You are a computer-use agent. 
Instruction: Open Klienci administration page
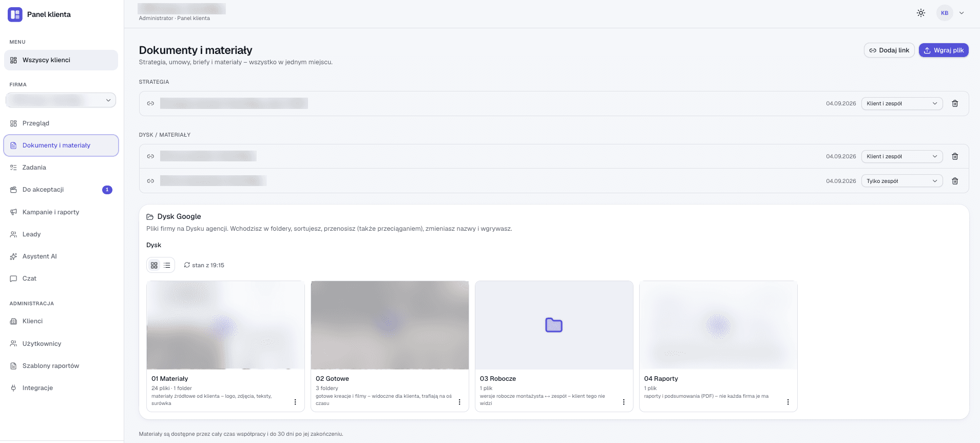pos(61,321)
